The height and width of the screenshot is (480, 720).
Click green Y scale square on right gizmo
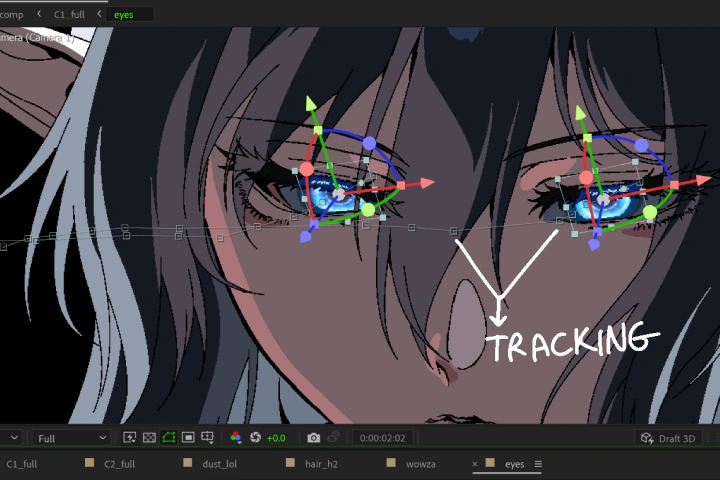click(x=587, y=138)
